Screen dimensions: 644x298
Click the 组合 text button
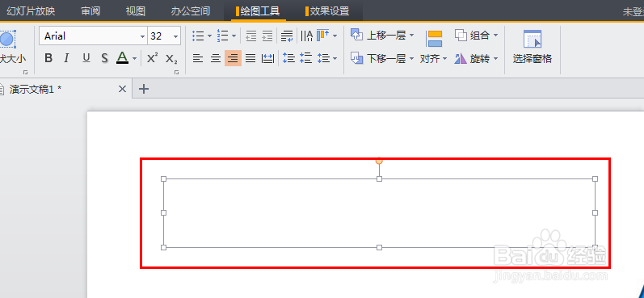[x=480, y=36]
